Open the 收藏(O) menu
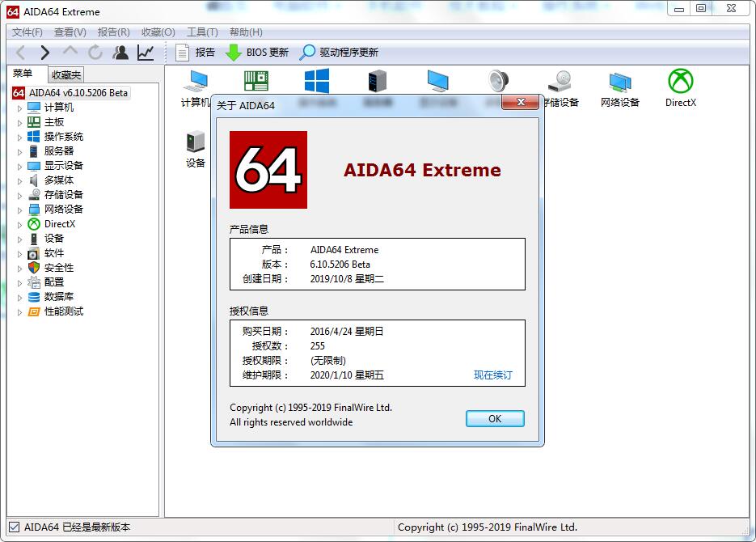 [158, 32]
